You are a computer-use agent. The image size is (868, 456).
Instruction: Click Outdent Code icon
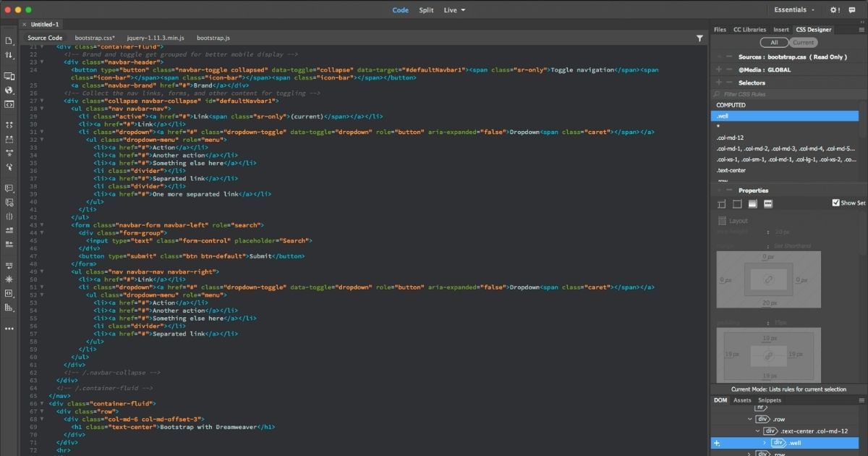tap(9, 244)
